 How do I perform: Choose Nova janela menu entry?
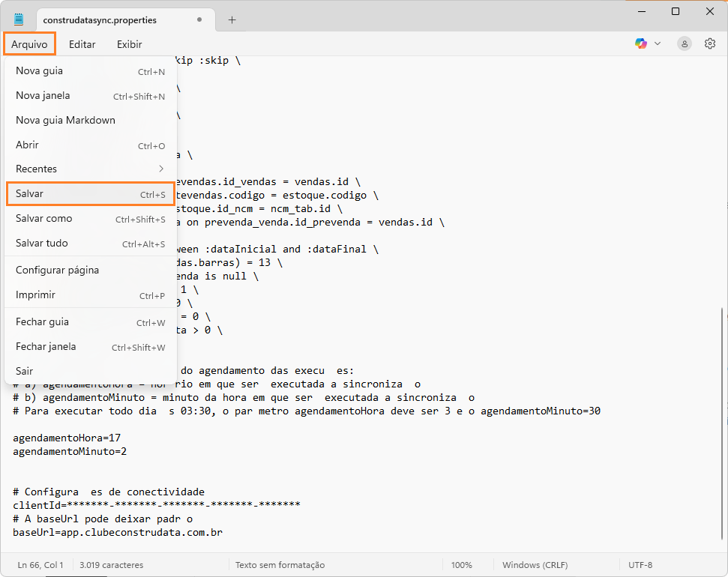coord(91,96)
